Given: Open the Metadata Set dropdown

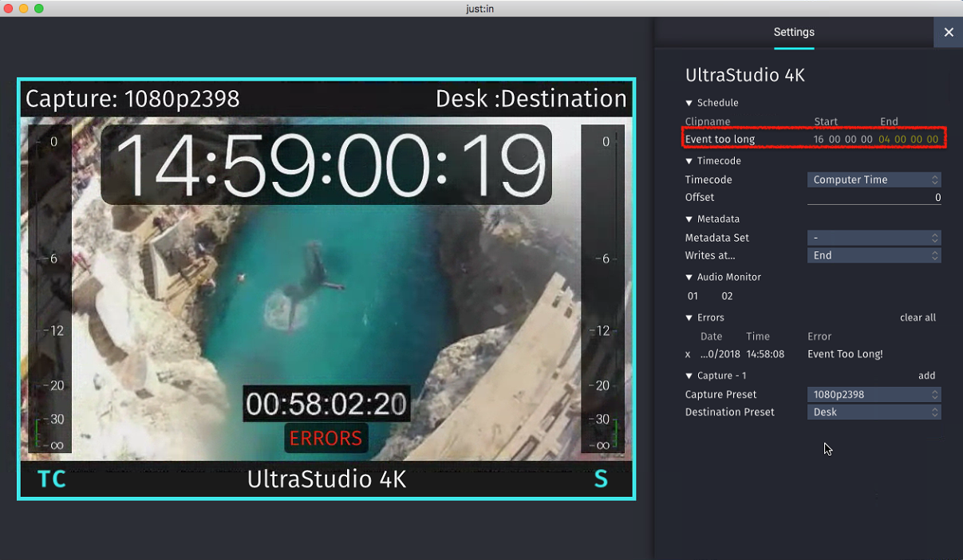Looking at the screenshot, I should point(874,238).
